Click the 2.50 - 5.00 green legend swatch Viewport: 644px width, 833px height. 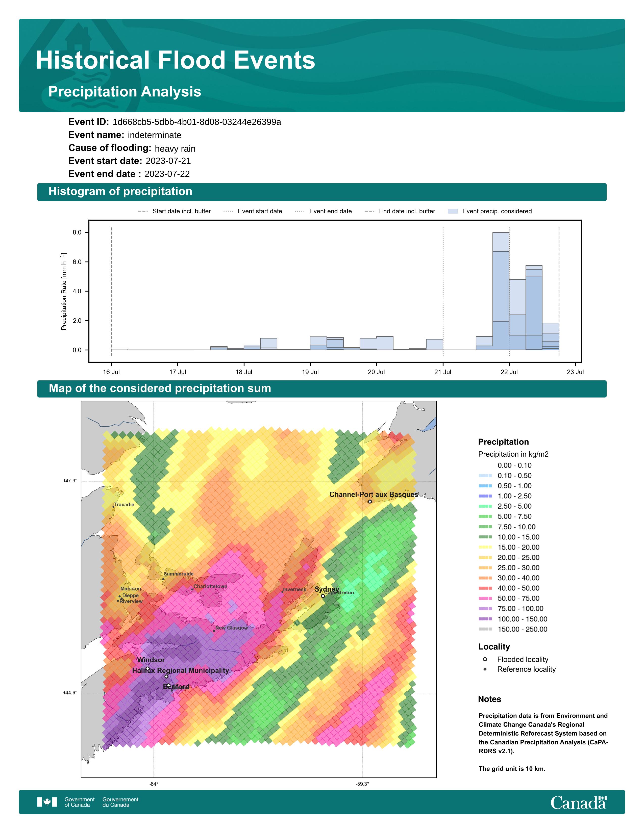pos(485,506)
